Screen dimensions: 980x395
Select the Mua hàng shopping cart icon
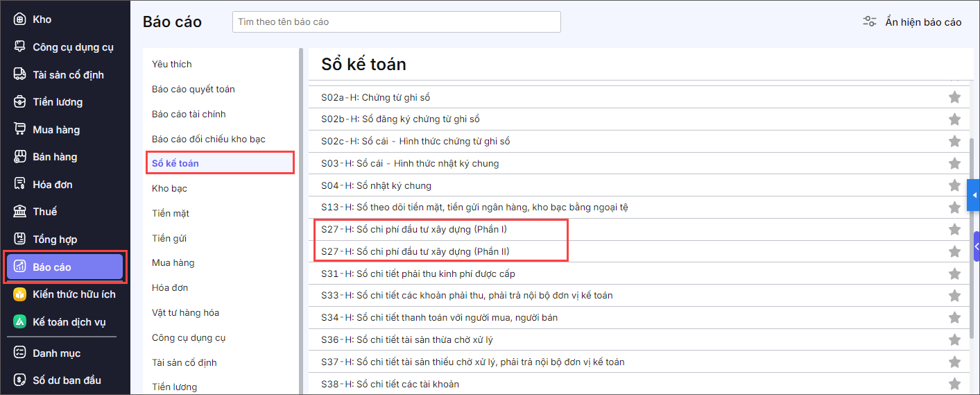coord(19,130)
